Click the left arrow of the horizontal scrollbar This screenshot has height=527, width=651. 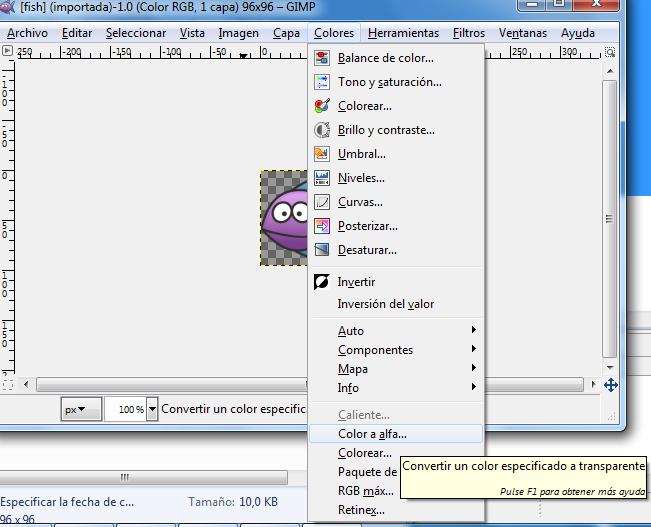tap(26, 385)
